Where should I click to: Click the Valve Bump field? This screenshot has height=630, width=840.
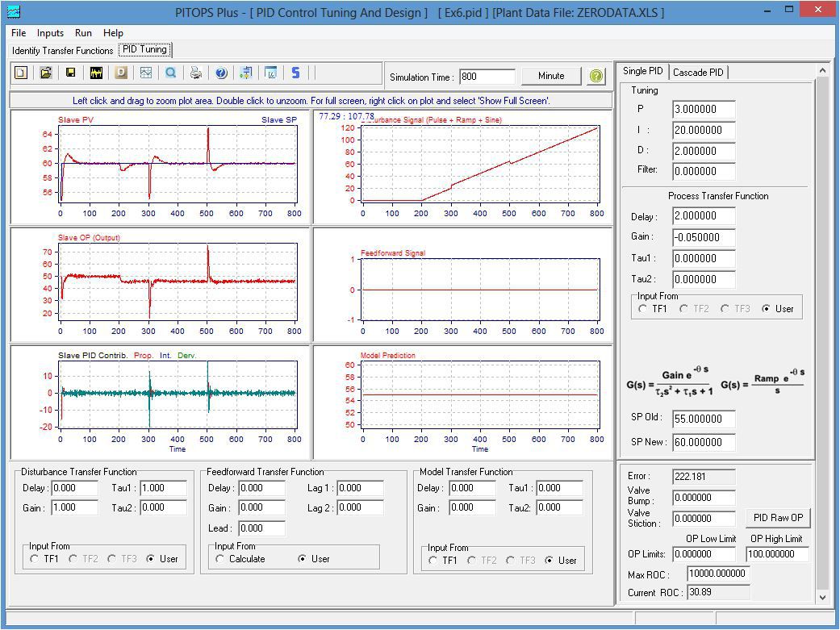click(x=704, y=498)
